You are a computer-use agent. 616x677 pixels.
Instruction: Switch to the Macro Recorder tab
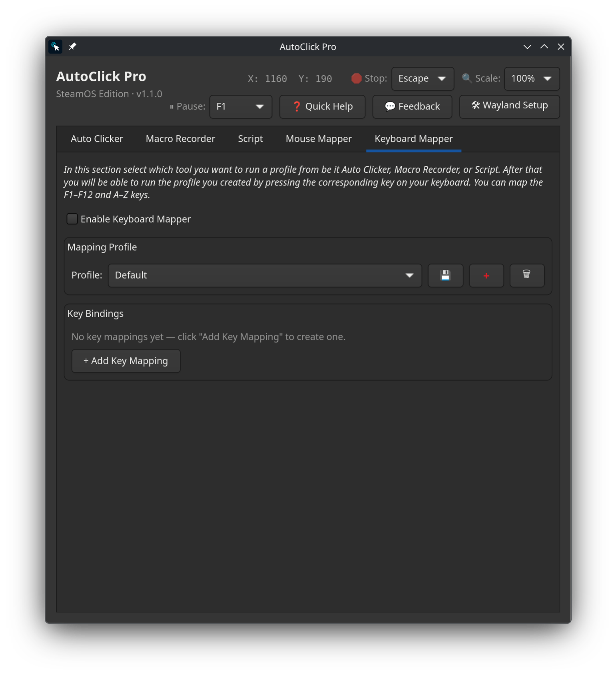(x=180, y=139)
